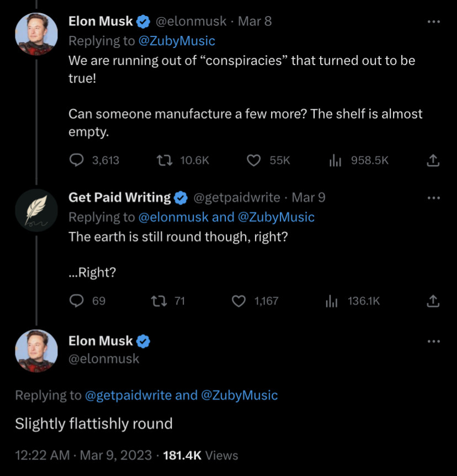Image resolution: width=457 pixels, height=476 pixels.
Task: Open more options on Get Paid Writing tweet
Action: (x=434, y=198)
